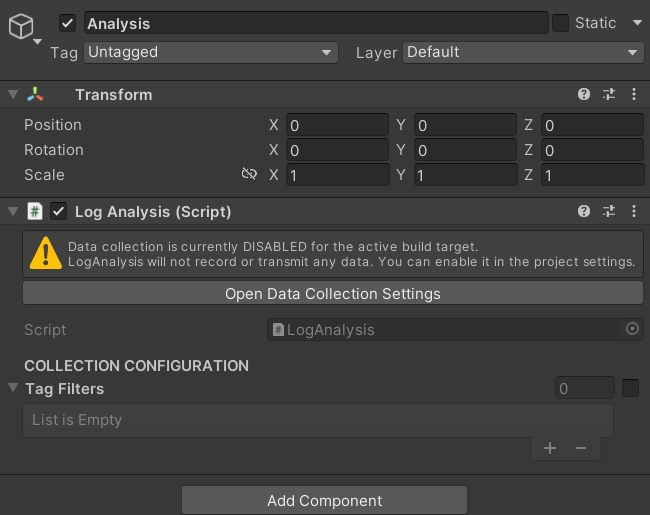Open the GameObject icon dropdown arrow

37,41
